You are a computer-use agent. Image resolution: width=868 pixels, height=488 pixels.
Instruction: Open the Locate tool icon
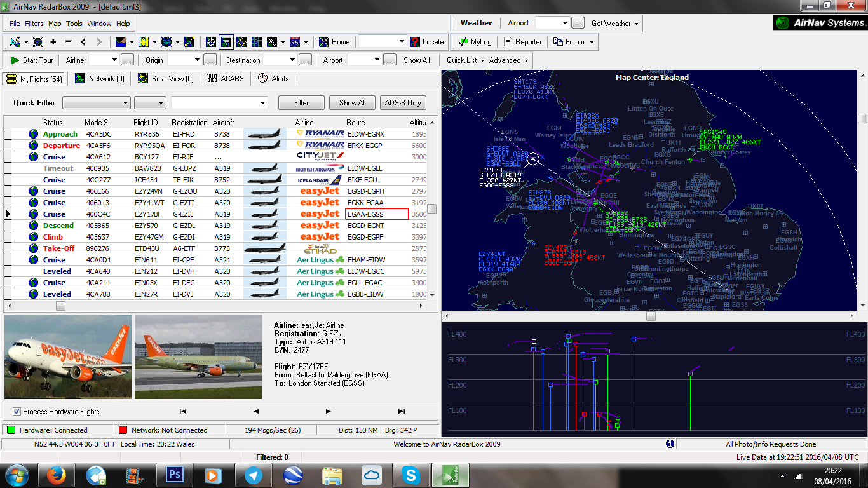pyautogui.click(x=414, y=42)
